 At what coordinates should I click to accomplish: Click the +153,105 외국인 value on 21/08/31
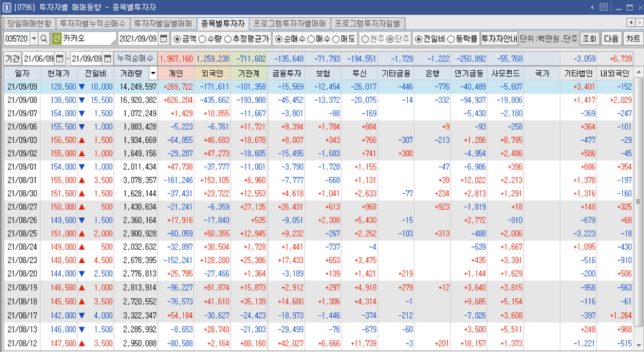[214, 180]
